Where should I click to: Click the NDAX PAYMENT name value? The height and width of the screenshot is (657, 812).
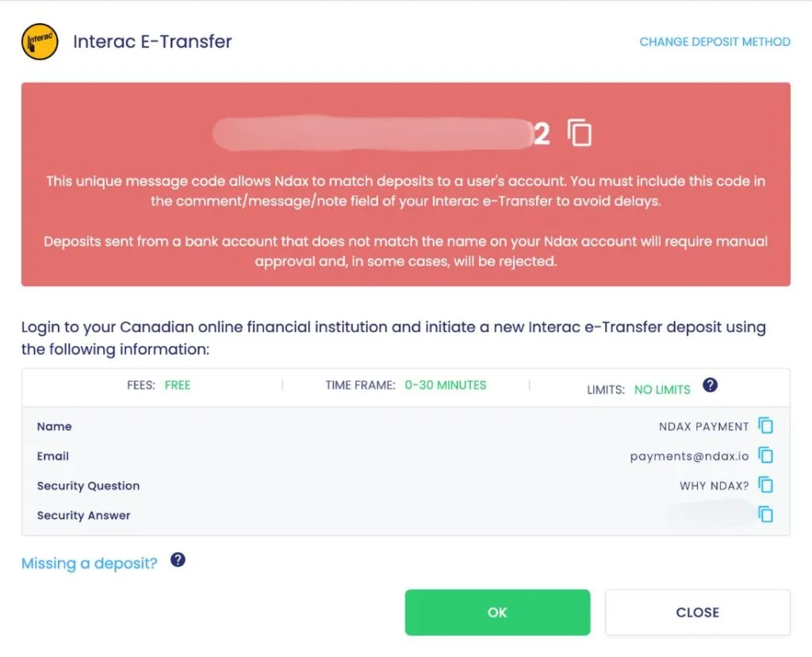[x=703, y=426]
